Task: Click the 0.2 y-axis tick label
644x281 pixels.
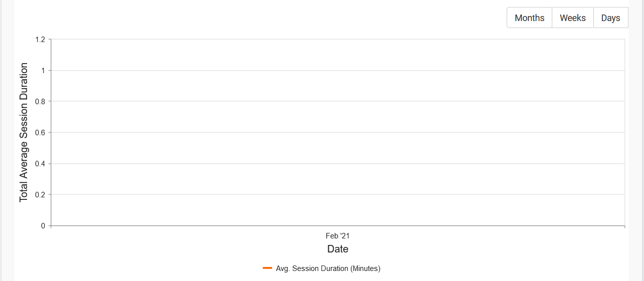Action: pos(40,195)
